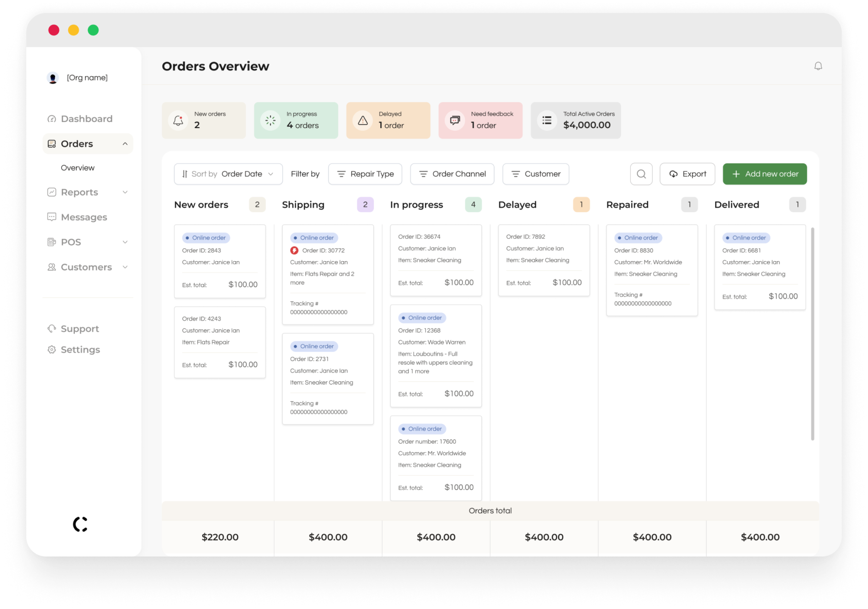Click the Delayed column count badge
The width and height of the screenshot is (868, 609).
pyautogui.click(x=581, y=204)
